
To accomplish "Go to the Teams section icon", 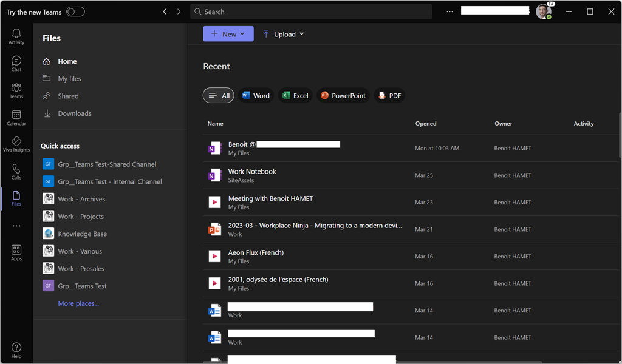I will [x=16, y=90].
